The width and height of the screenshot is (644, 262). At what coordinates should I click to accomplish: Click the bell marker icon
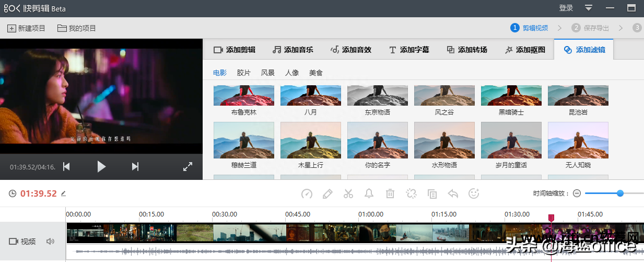[369, 194]
